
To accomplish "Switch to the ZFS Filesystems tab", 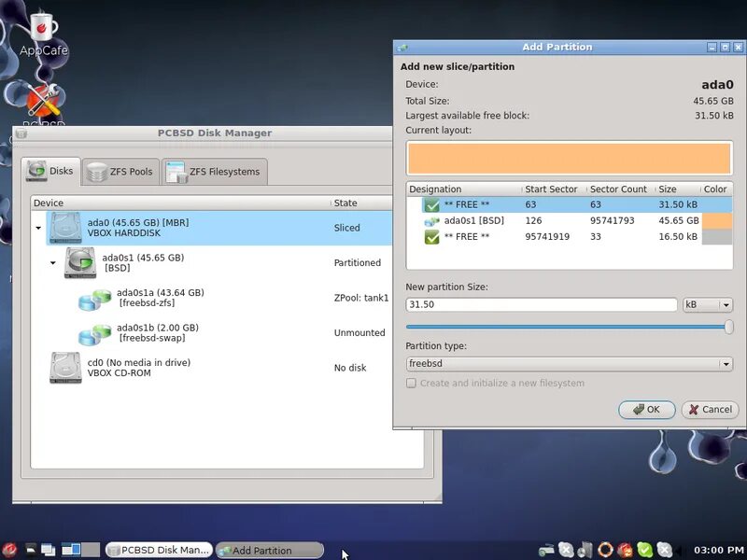I will (x=215, y=172).
